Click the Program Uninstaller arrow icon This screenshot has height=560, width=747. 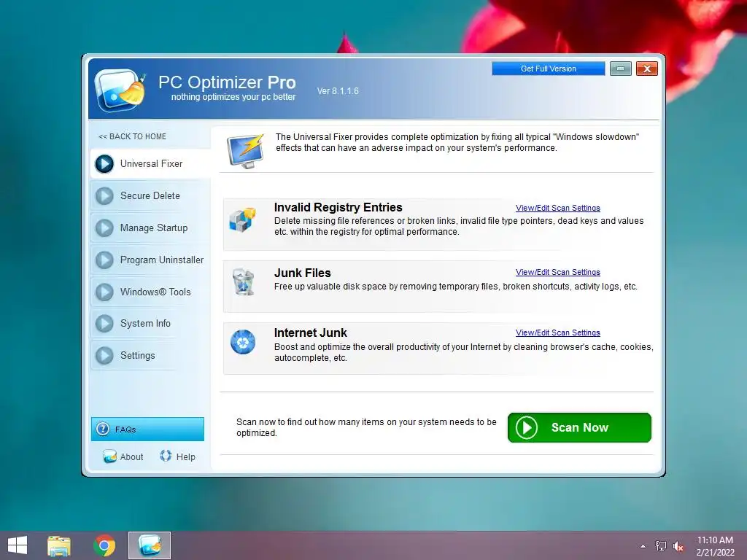[x=104, y=260]
